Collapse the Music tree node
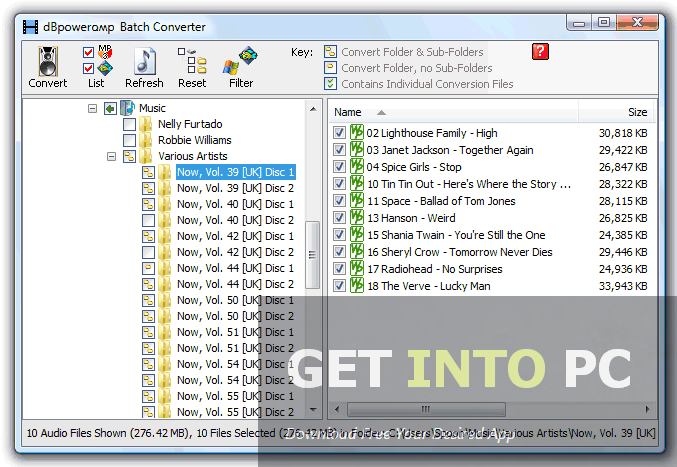Image resolution: width=677 pixels, height=467 pixels. point(92,108)
